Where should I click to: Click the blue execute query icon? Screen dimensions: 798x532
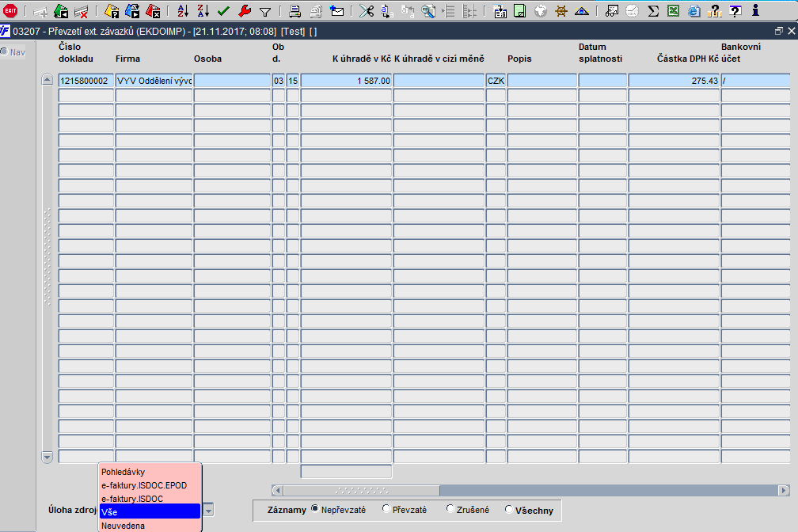coord(131,11)
